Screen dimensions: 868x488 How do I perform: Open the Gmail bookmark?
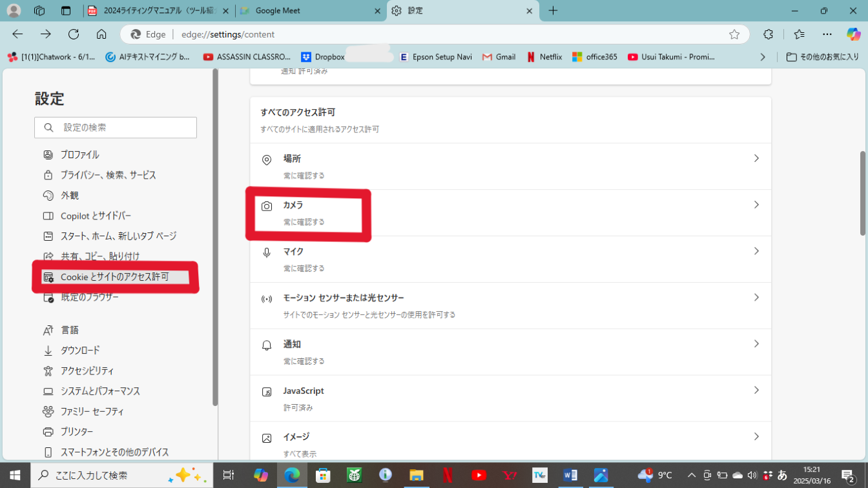pos(499,57)
